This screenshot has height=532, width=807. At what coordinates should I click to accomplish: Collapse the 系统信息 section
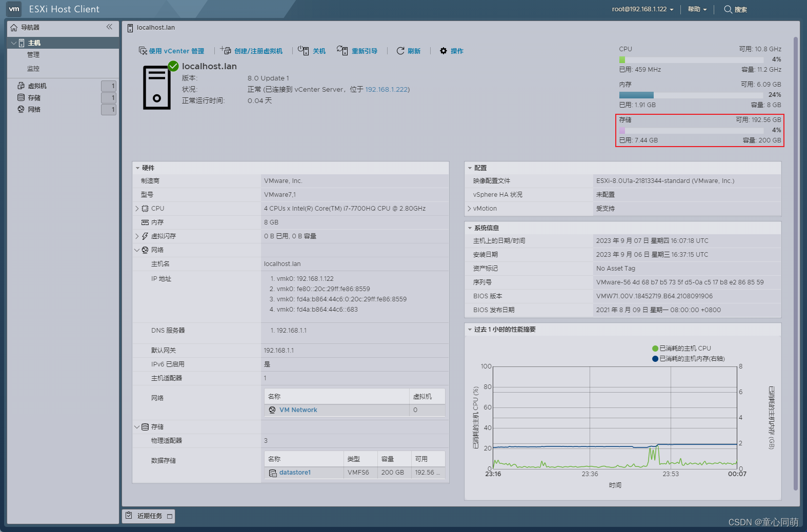click(470, 228)
